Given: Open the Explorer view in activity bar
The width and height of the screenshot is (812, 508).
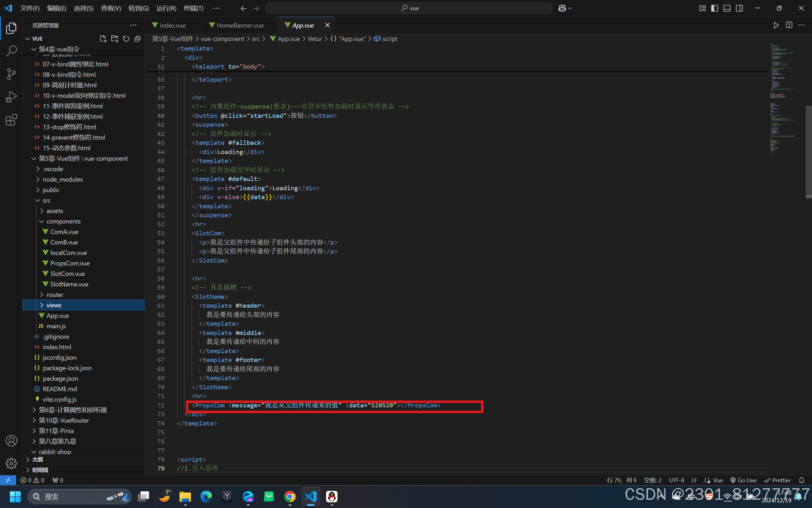Looking at the screenshot, I should click(x=11, y=28).
